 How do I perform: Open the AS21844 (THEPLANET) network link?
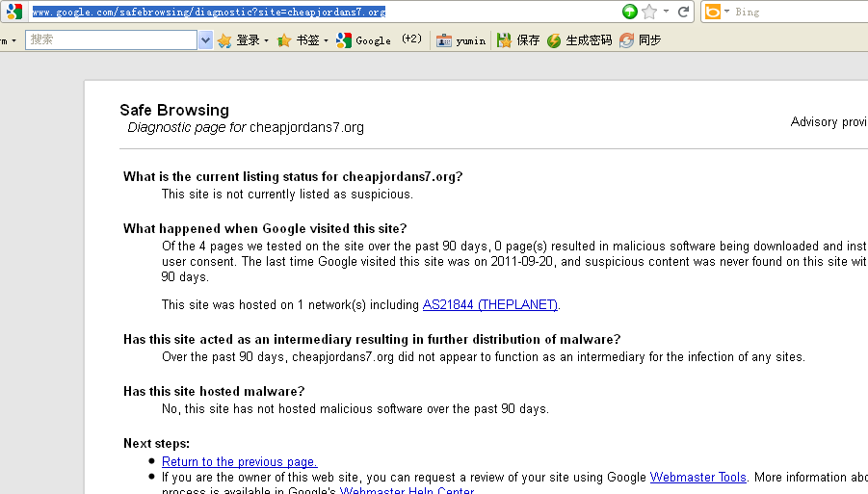pyautogui.click(x=490, y=305)
